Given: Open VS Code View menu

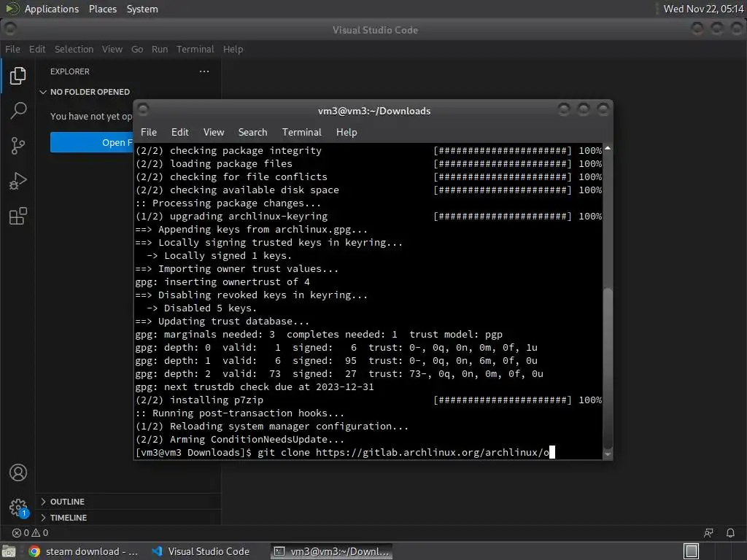Looking at the screenshot, I should pyautogui.click(x=112, y=49).
